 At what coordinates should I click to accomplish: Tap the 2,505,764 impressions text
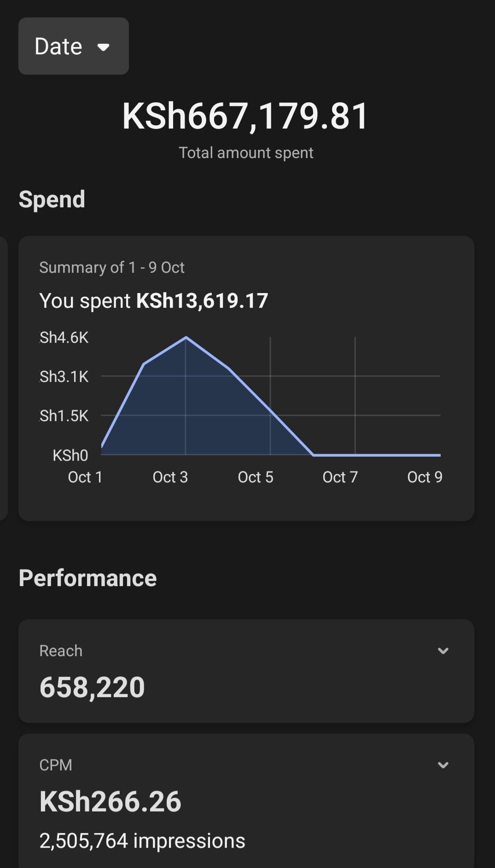[142, 841]
